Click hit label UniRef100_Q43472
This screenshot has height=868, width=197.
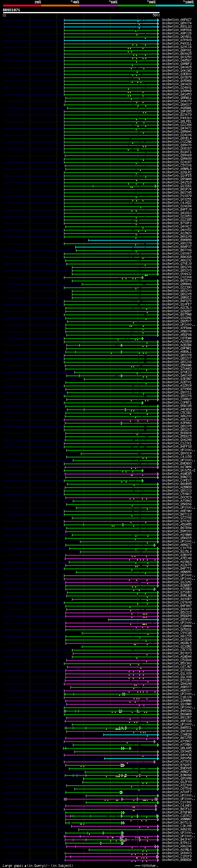point(176,128)
